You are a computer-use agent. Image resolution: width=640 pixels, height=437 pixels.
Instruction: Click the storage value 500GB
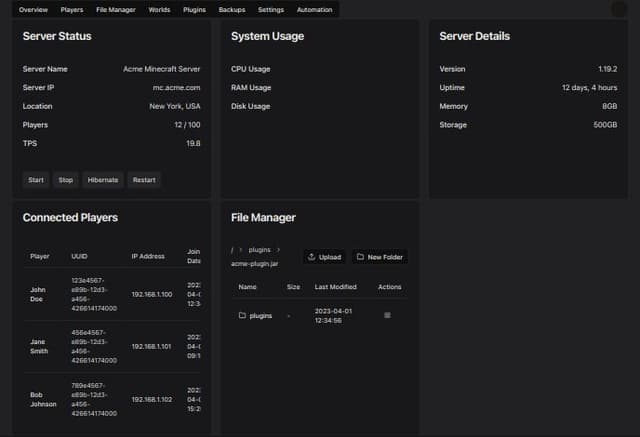[605, 125]
